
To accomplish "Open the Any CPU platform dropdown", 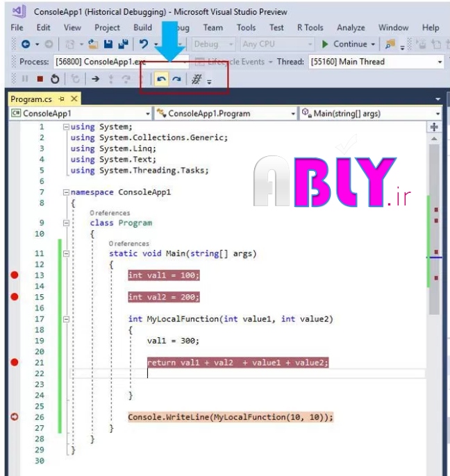I will coord(277,44).
